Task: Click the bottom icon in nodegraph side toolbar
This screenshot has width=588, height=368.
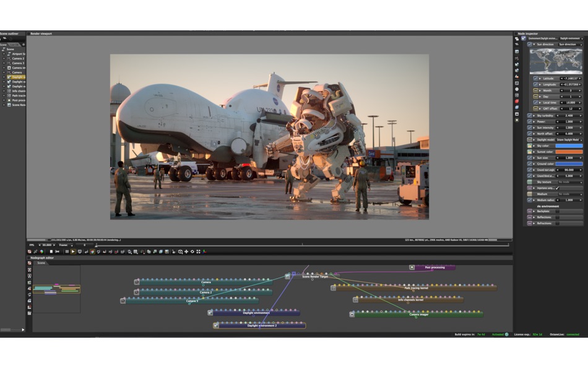Action: click(x=29, y=313)
